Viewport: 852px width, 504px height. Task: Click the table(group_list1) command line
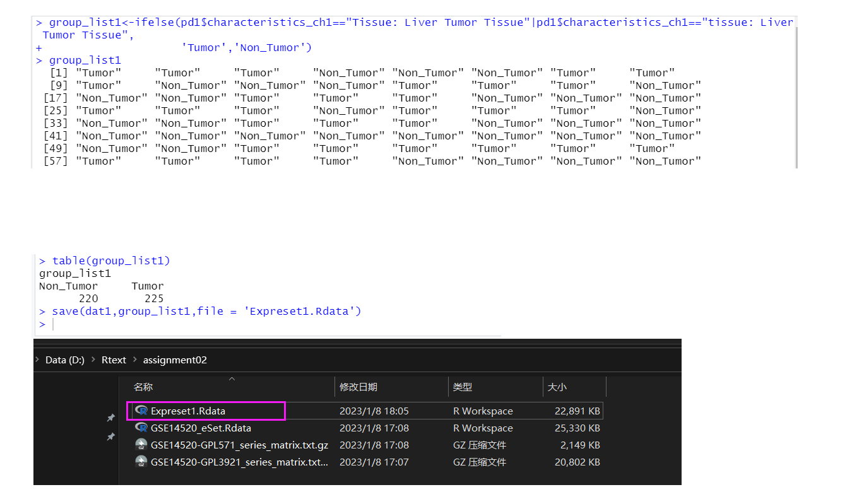105,261
